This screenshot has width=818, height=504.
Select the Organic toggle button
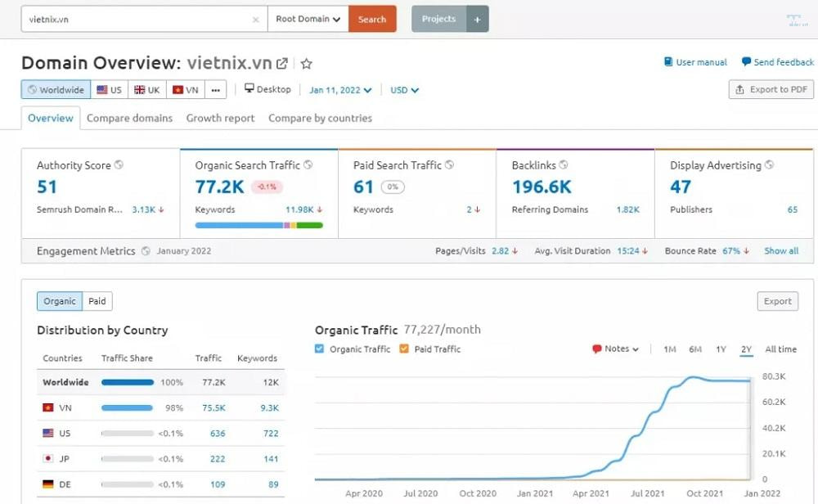click(x=60, y=301)
